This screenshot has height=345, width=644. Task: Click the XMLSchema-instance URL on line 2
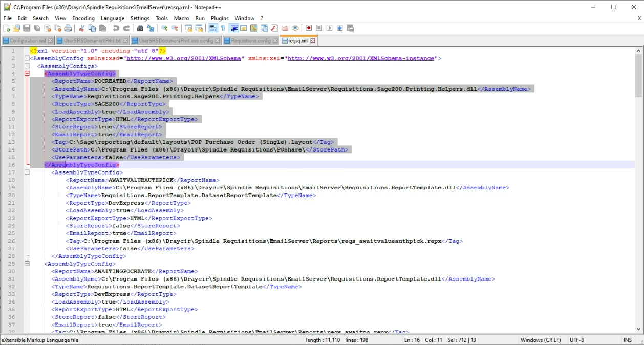point(360,58)
